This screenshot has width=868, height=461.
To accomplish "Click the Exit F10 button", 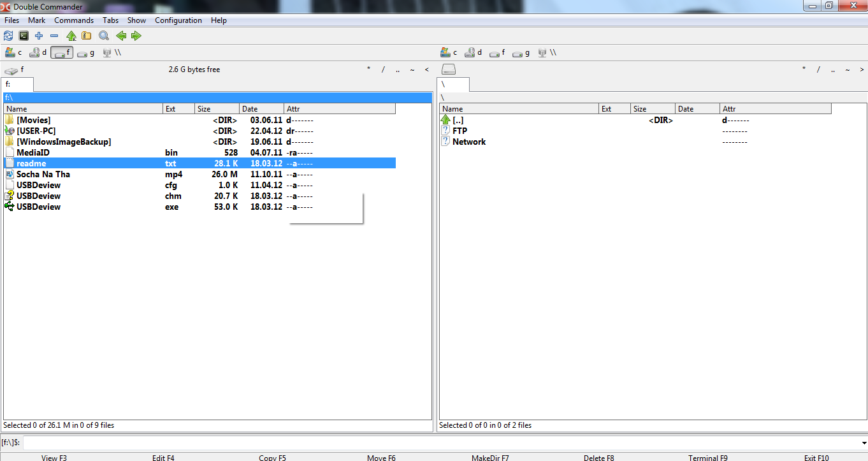I will [816, 457].
